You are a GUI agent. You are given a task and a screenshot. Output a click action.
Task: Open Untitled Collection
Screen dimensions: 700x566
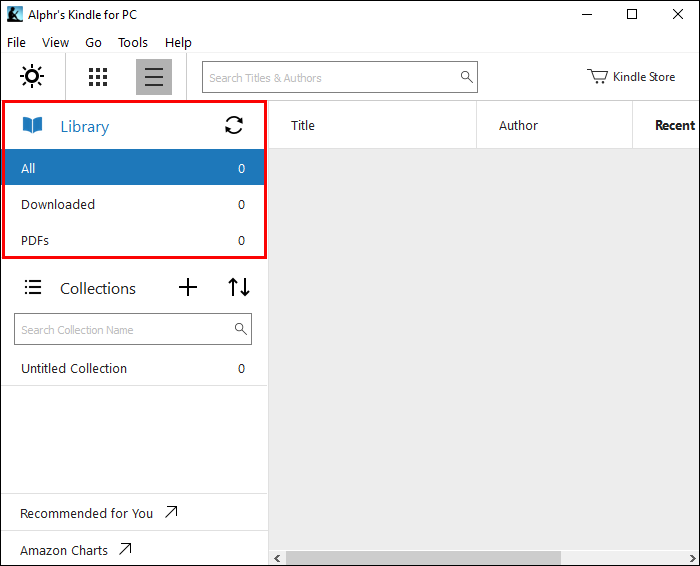tap(74, 369)
